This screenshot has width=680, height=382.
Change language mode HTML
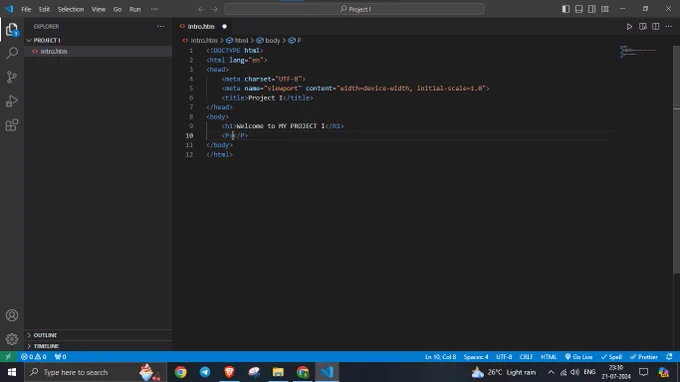tap(549, 357)
